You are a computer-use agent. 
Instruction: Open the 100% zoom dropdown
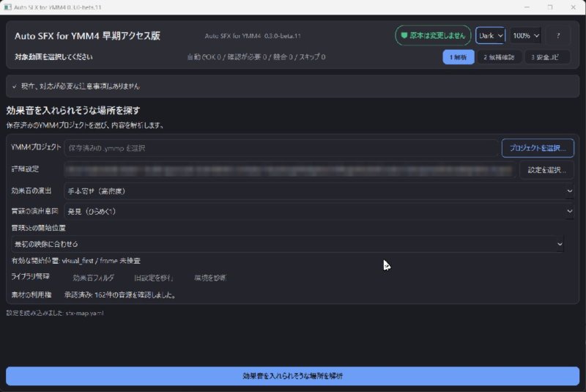[x=526, y=35]
